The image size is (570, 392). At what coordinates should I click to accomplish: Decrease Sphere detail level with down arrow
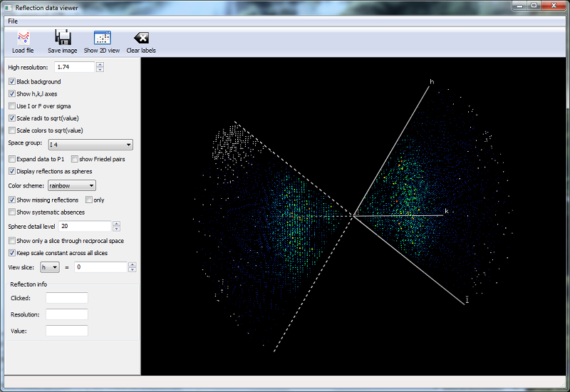[x=116, y=229]
